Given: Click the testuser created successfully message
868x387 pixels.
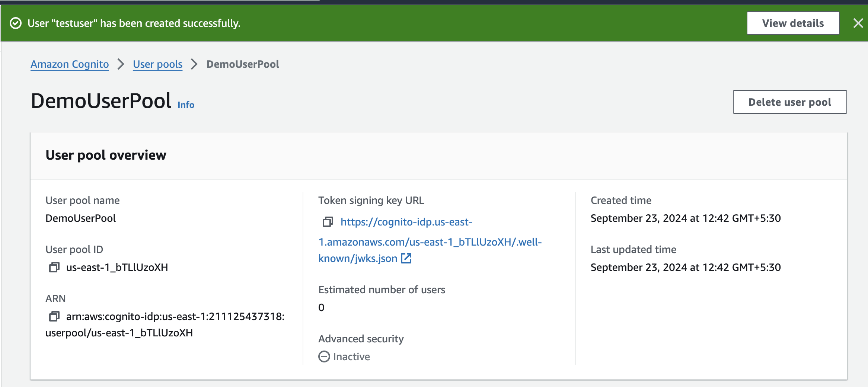Looking at the screenshot, I should (134, 23).
